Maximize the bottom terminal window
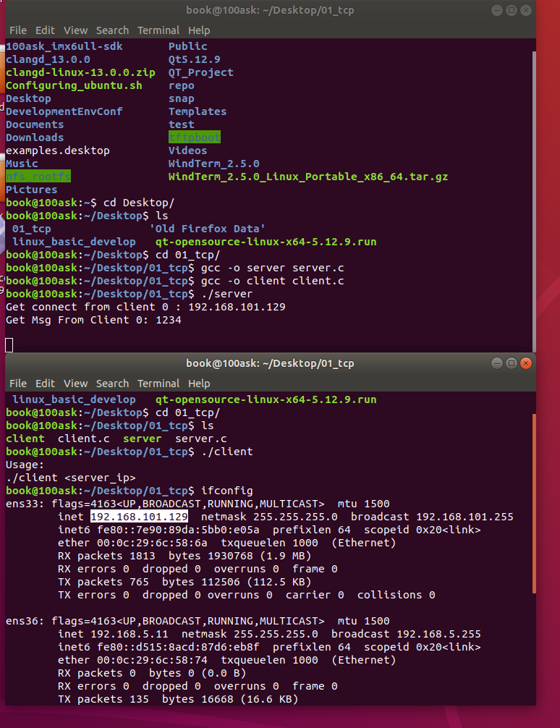Screen dimensions: 560x728 pyautogui.click(x=512, y=363)
